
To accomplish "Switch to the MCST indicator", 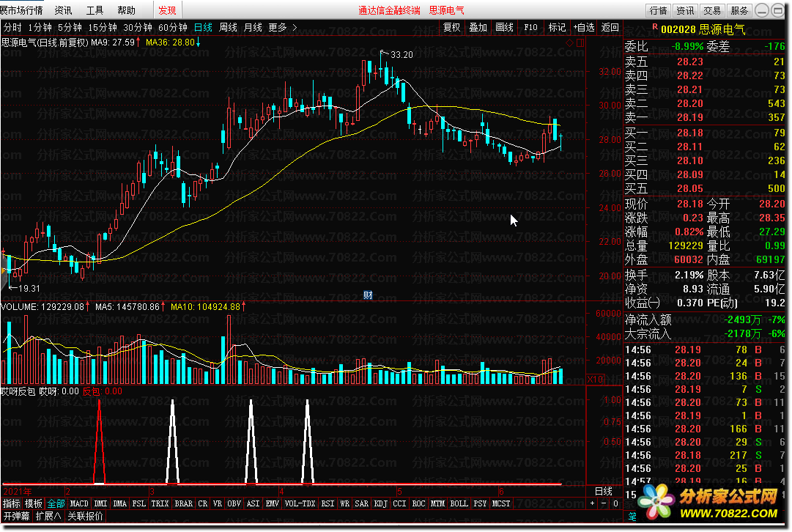I will pyautogui.click(x=501, y=503).
